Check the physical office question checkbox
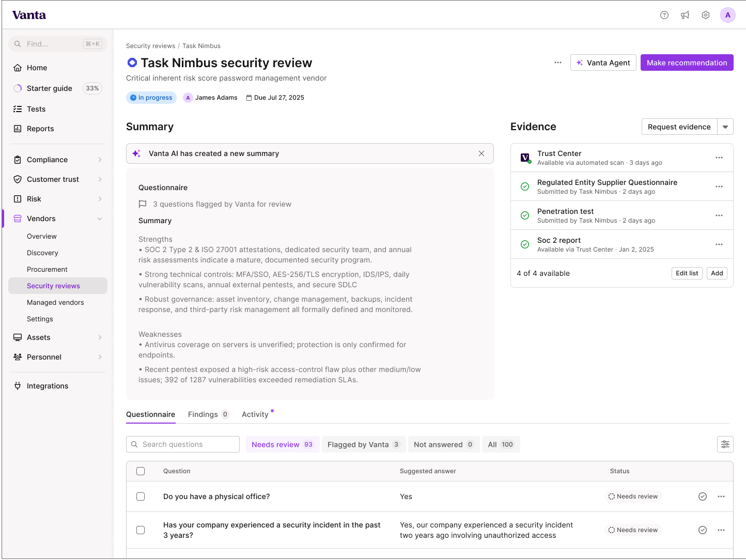The width and height of the screenshot is (746, 560). [x=141, y=496]
